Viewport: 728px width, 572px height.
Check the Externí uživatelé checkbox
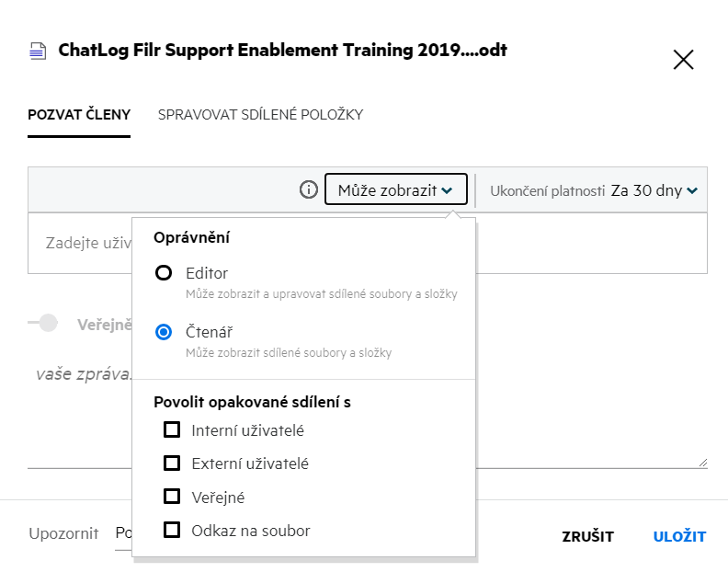pos(171,463)
